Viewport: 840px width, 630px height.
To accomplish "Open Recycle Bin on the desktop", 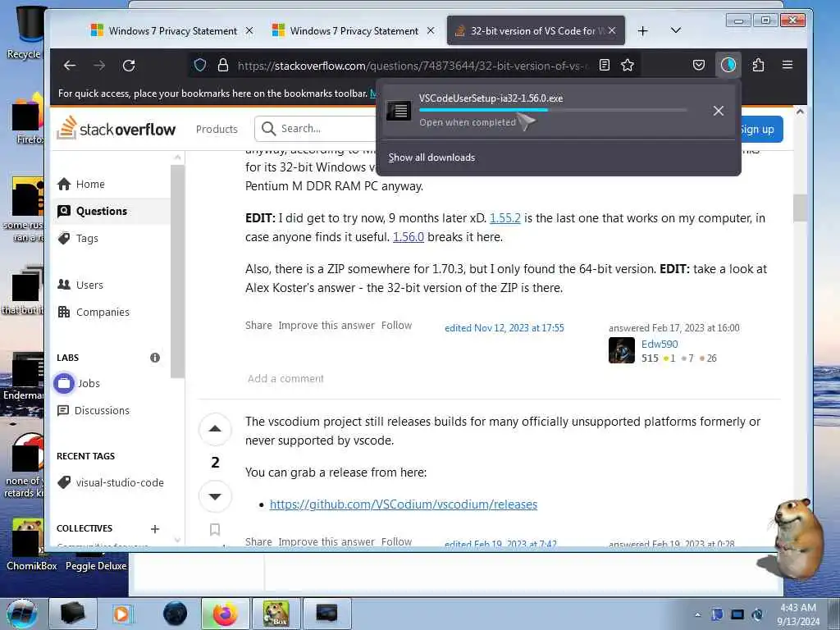I will 25,33.
